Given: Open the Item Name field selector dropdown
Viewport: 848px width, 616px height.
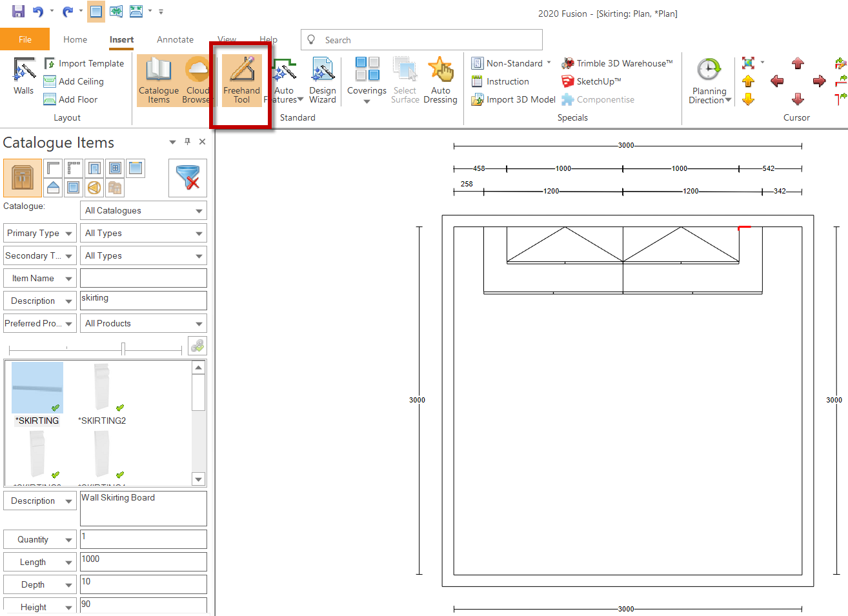Looking at the screenshot, I should point(40,278).
